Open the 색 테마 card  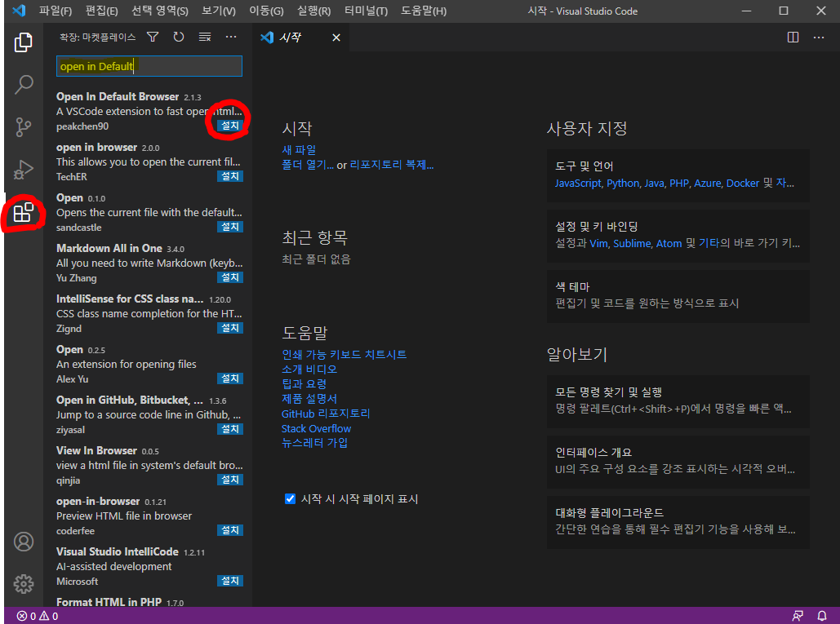[678, 296]
